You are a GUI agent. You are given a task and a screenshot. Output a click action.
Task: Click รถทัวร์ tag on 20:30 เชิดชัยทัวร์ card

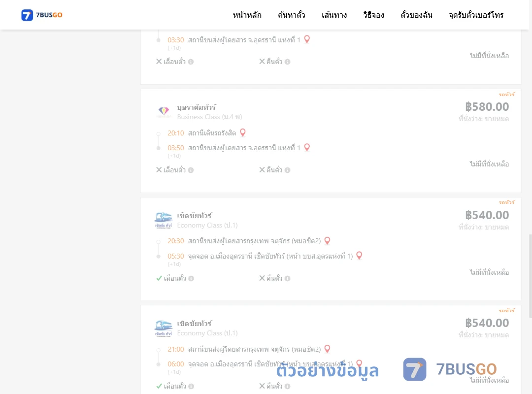[506, 202]
